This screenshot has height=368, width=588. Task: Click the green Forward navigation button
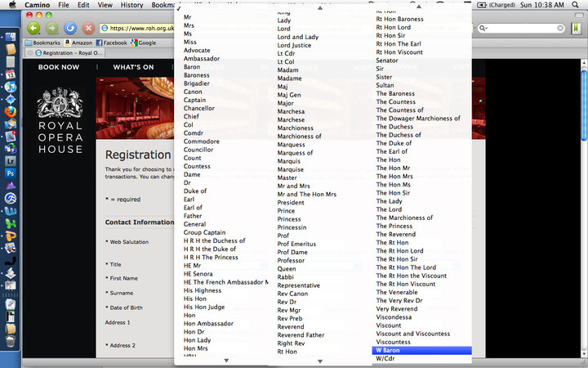50,28
